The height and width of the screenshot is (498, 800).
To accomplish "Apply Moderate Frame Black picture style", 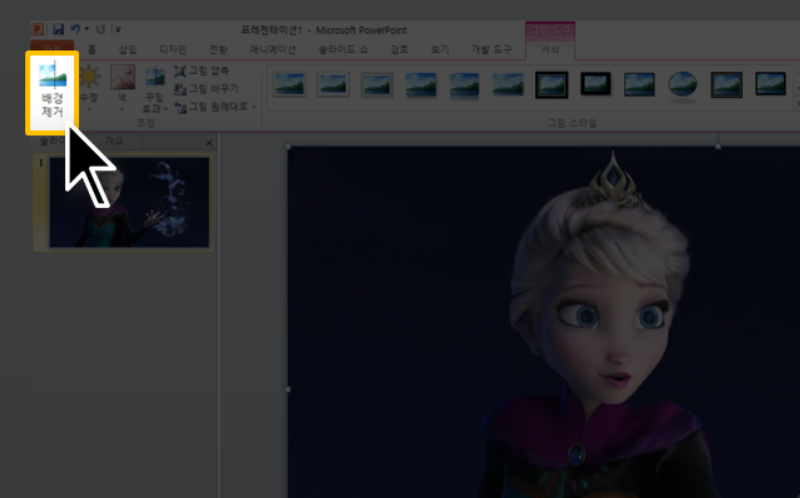I will point(770,84).
